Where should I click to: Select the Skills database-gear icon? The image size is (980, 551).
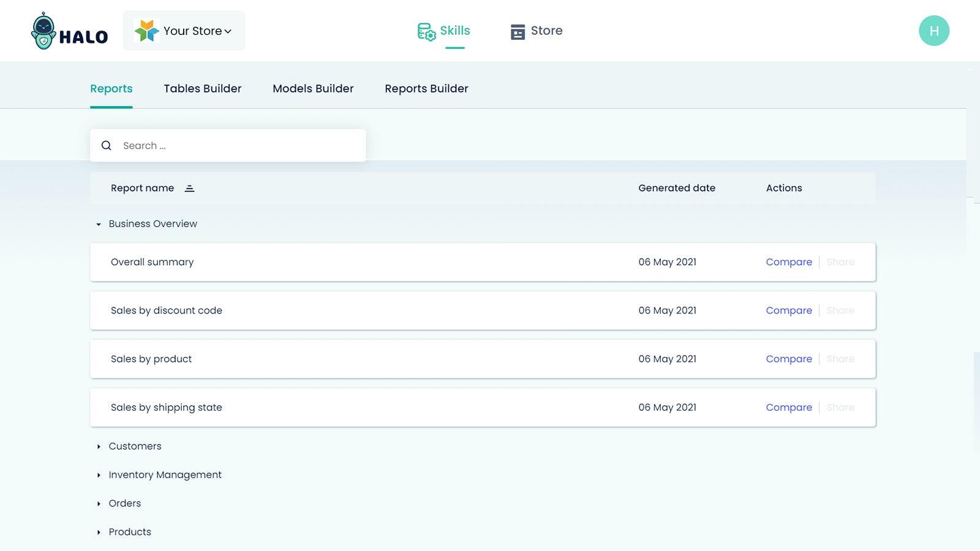[425, 31]
